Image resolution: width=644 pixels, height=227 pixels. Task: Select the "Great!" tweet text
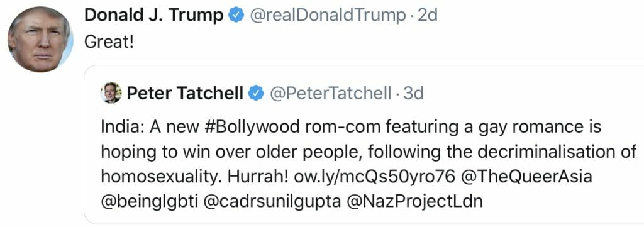(109, 42)
